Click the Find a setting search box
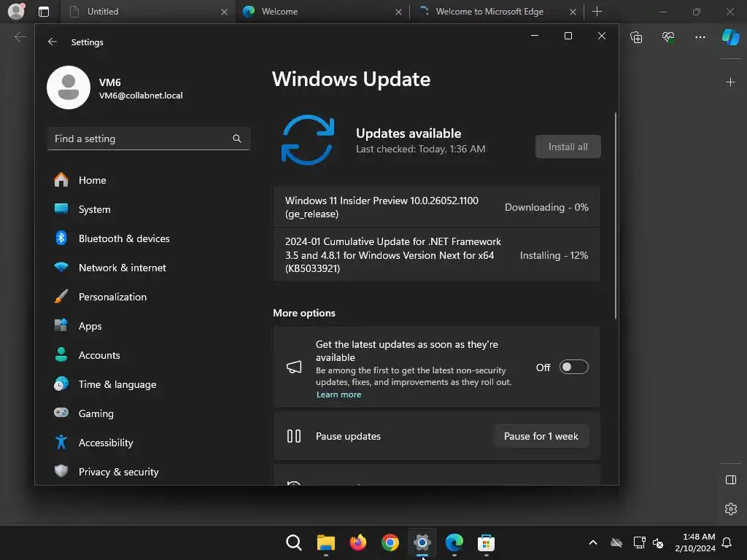This screenshot has width=747, height=560. pyautogui.click(x=149, y=139)
